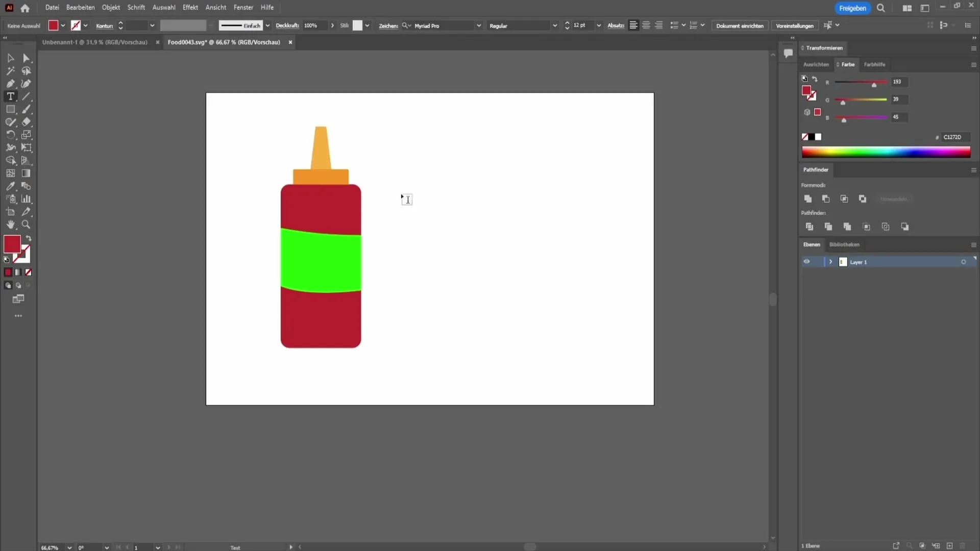The image size is (980, 551).
Task: Select the Rotate tool
Action: [x=10, y=135]
